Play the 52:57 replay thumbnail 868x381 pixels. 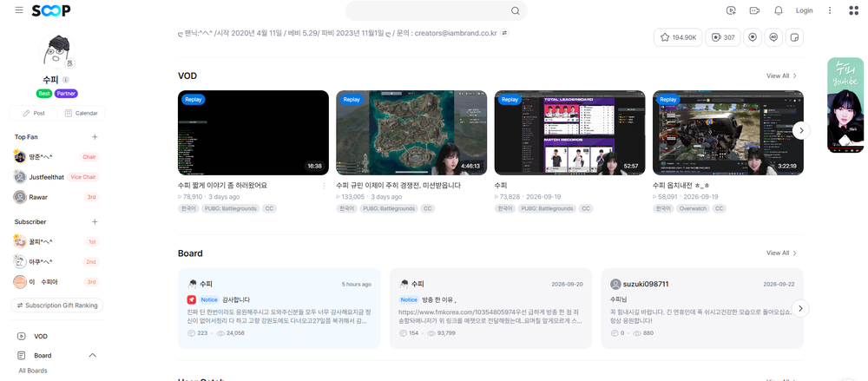coord(569,133)
